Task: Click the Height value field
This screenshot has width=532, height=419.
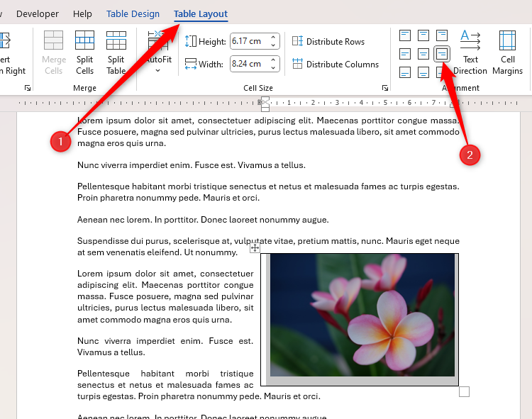Action: click(249, 42)
